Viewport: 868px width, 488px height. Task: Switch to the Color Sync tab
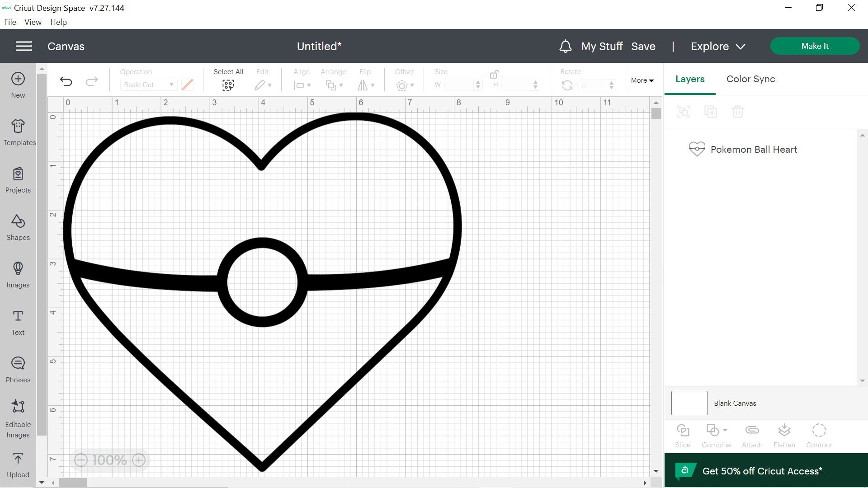[x=750, y=79]
